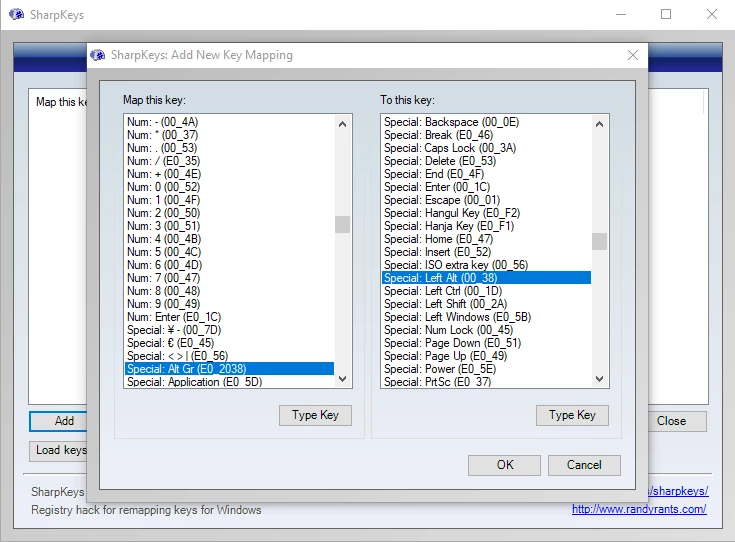The height and width of the screenshot is (542, 735).
Task: Select 'Num: - (00_4A)' in left list
Action: point(230,122)
